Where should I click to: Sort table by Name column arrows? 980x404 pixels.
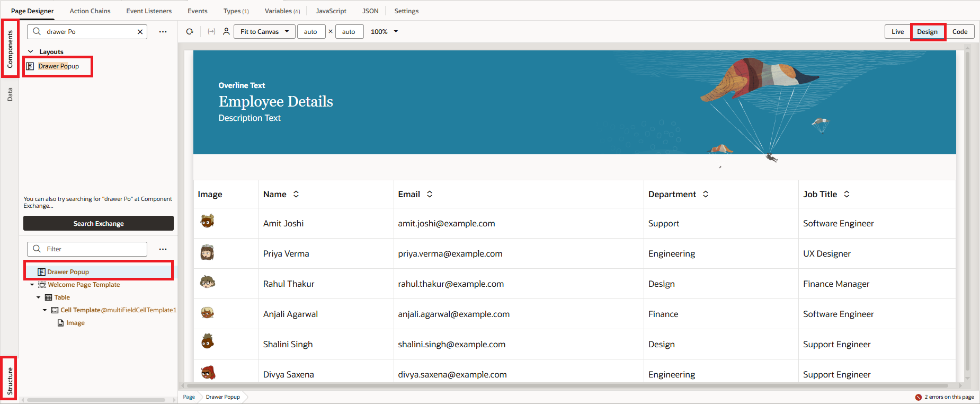pyautogui.click(x=296, y=195)
